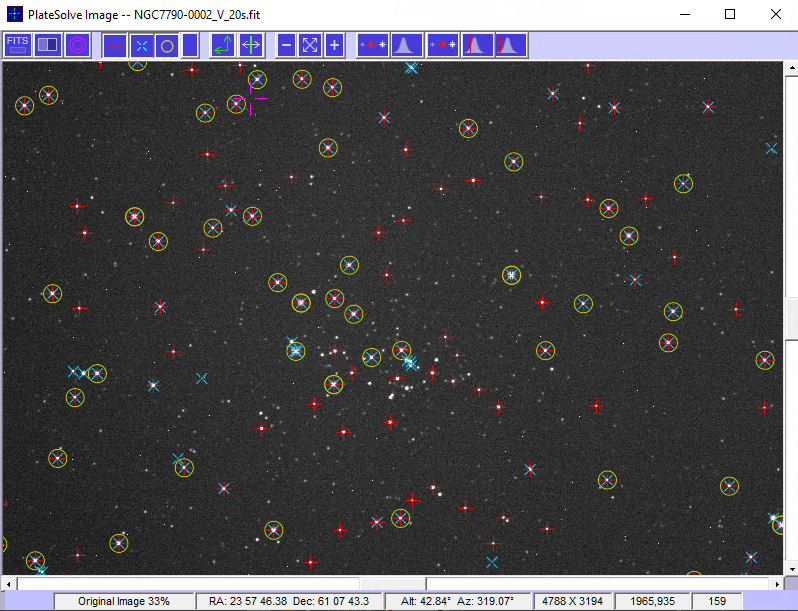
Task: Toggle yellow circle matched-star markers
Action: [167, 45]
